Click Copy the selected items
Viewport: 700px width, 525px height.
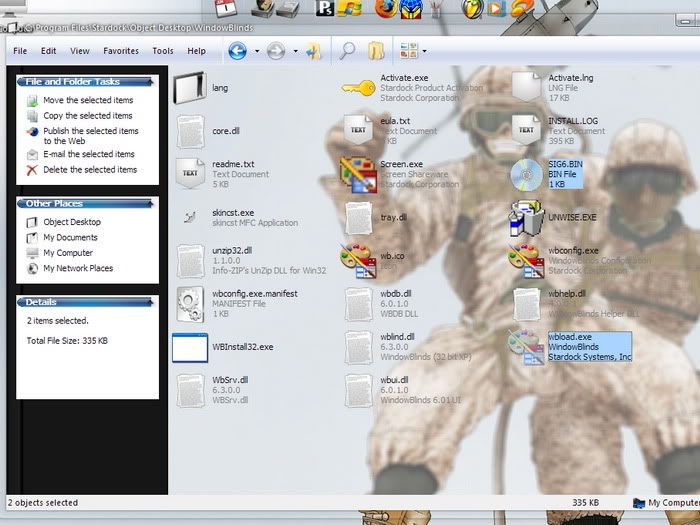pyautogui.click(x=88, y=116)
